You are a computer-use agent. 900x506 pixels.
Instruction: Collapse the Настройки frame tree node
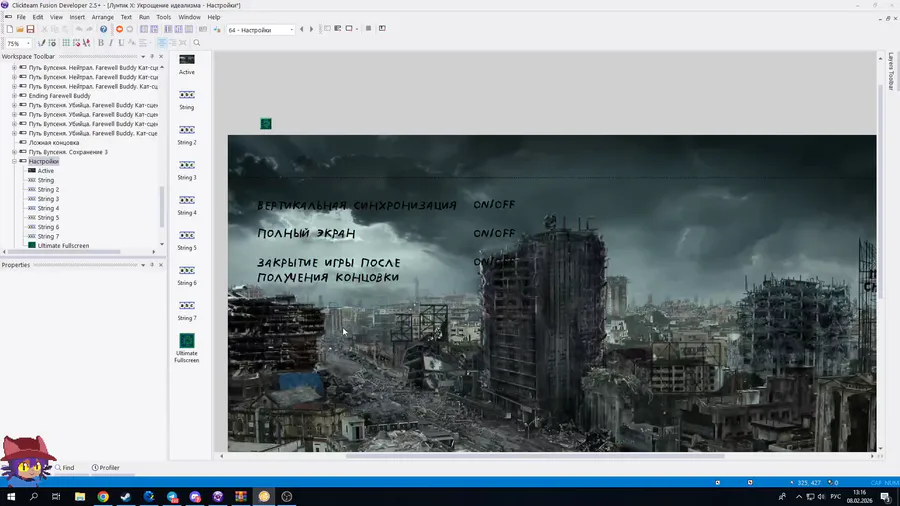(x=14, y=161)
